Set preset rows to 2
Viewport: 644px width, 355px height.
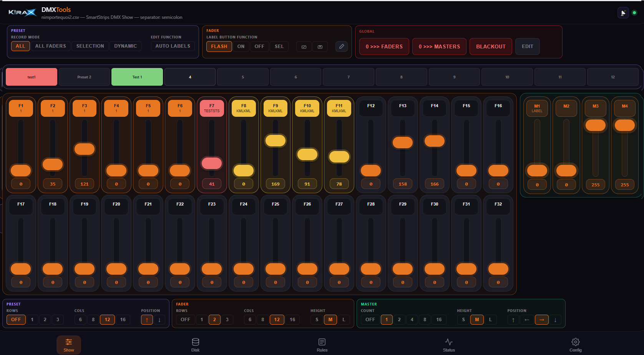(x=45, y=320)
